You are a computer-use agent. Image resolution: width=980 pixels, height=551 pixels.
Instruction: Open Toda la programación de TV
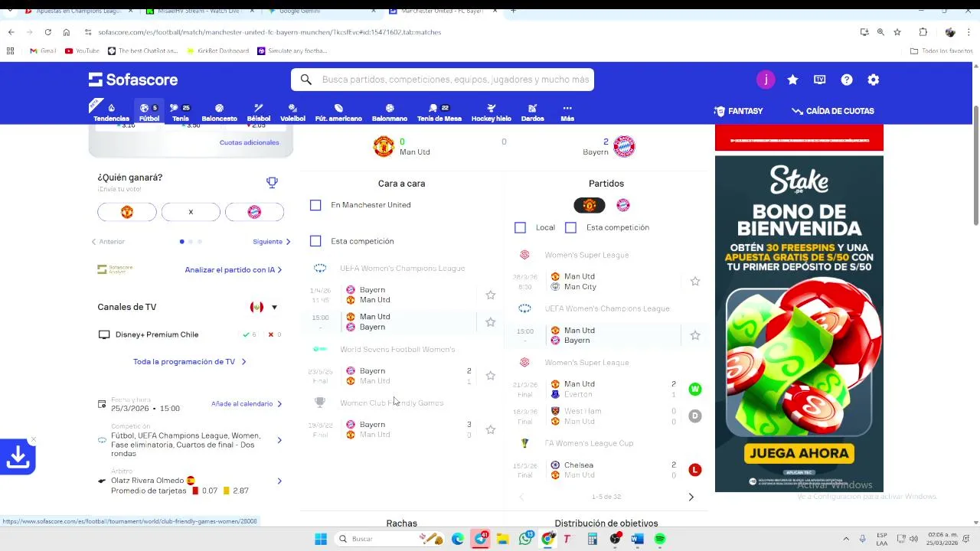click(x=190, y=362)
